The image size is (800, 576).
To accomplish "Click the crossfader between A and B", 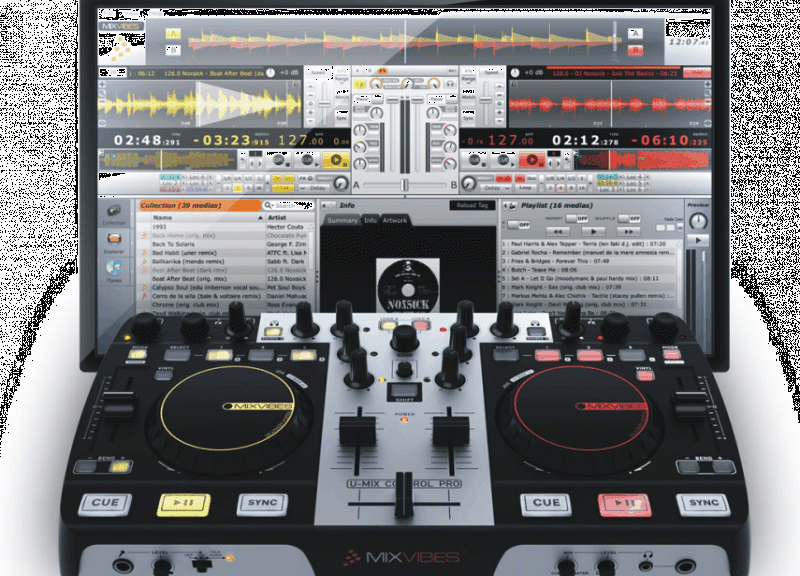I will click(404, 185).
